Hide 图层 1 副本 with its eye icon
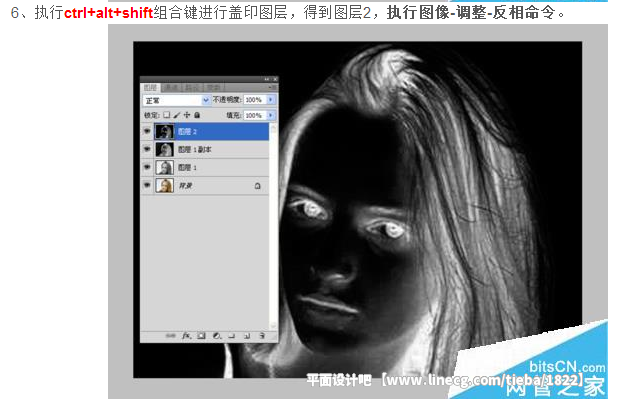624x399 pixels. click(x=147, y=149)
